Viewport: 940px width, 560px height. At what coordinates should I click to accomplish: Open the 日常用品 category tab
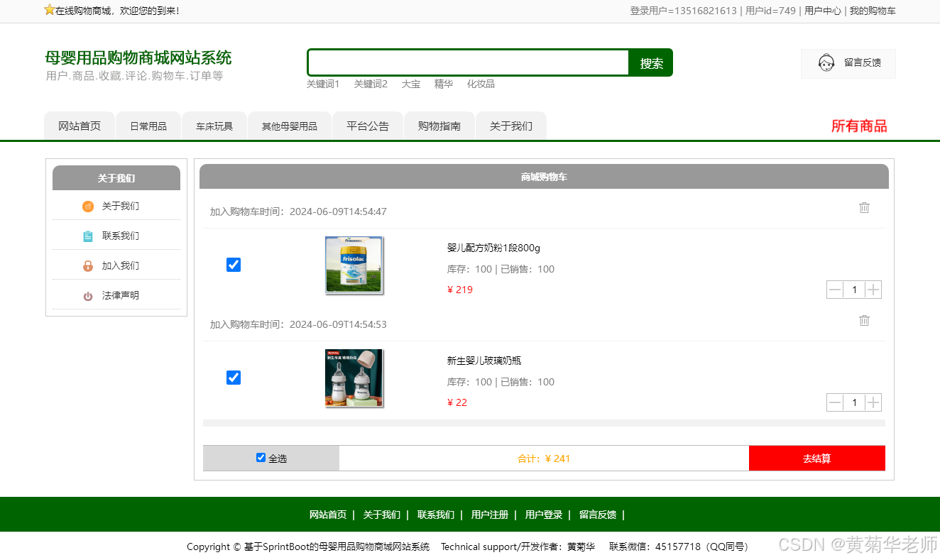pos(148,126)
